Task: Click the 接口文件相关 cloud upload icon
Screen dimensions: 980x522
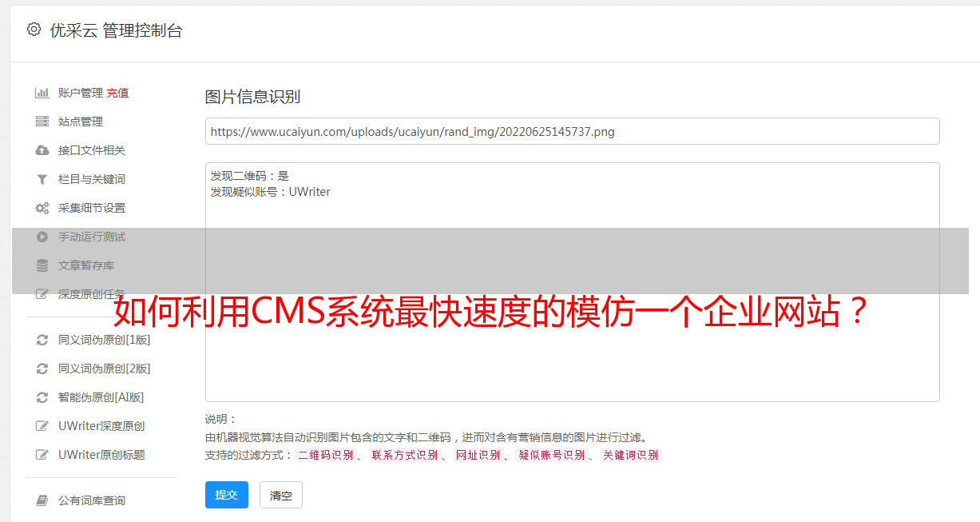Action: 42,150
